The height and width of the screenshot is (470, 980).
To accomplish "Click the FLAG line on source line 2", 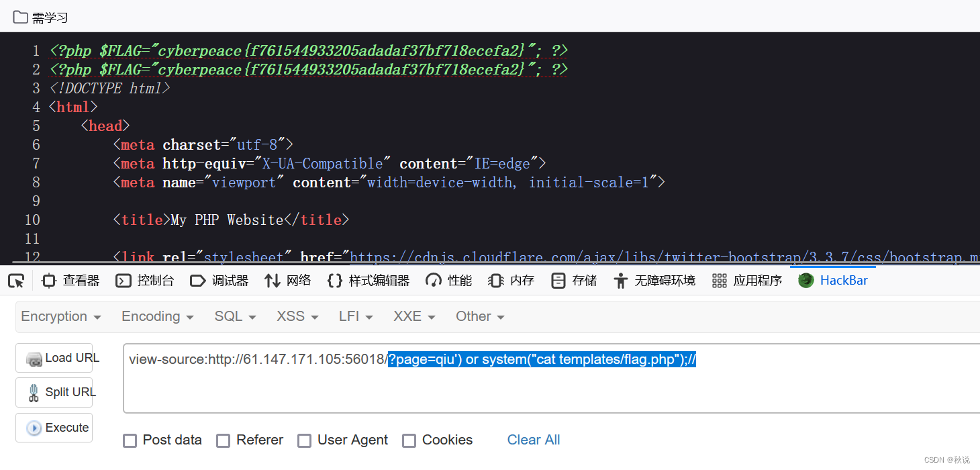I will coord(309,69).
